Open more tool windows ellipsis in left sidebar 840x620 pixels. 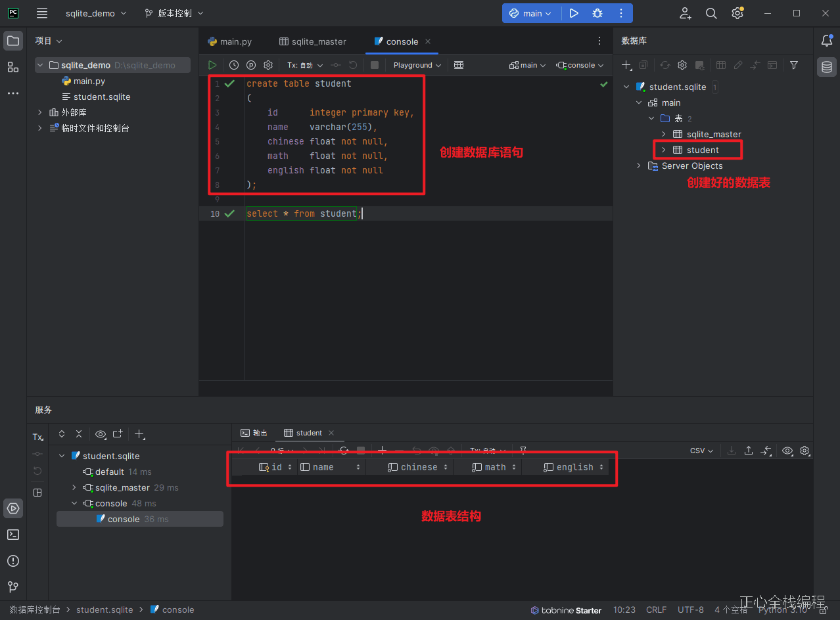click(13, 93)
